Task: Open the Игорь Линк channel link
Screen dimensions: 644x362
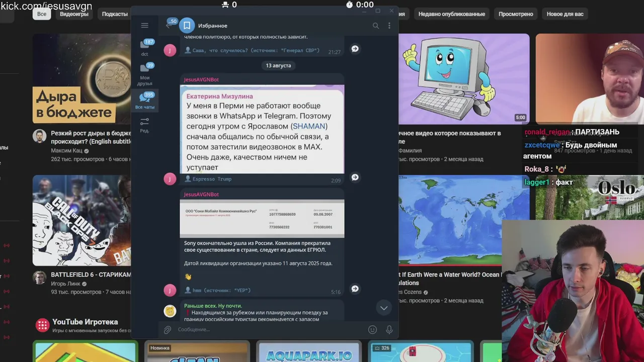Action: 66,284
